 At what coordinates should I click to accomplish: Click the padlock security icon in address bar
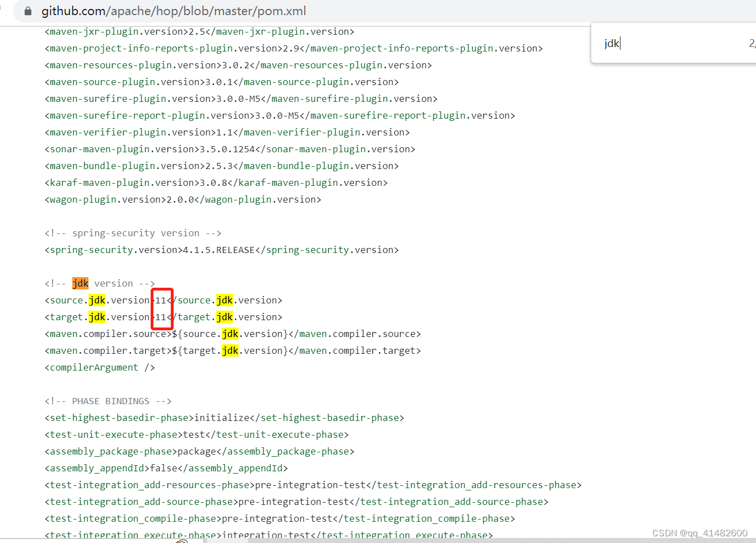pos(28,11)
